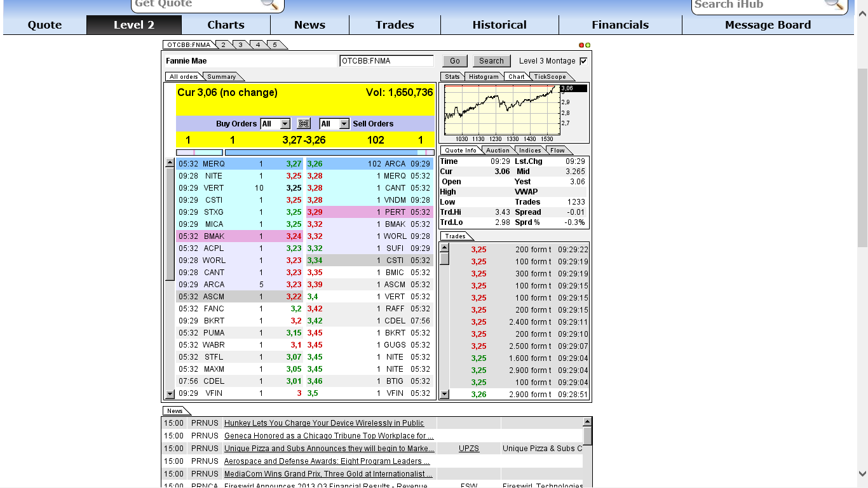Screen dimensions: 868x488
Task: Open the Flow tab
Action: (557, 150)
